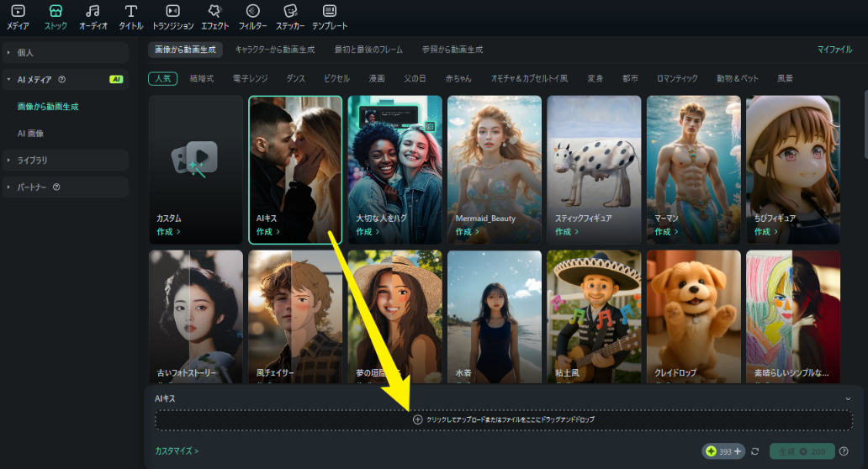Select the ストック (Stock) toolbar icon
Viewport: 868px width, 469px height.
(x=56, y=17)
